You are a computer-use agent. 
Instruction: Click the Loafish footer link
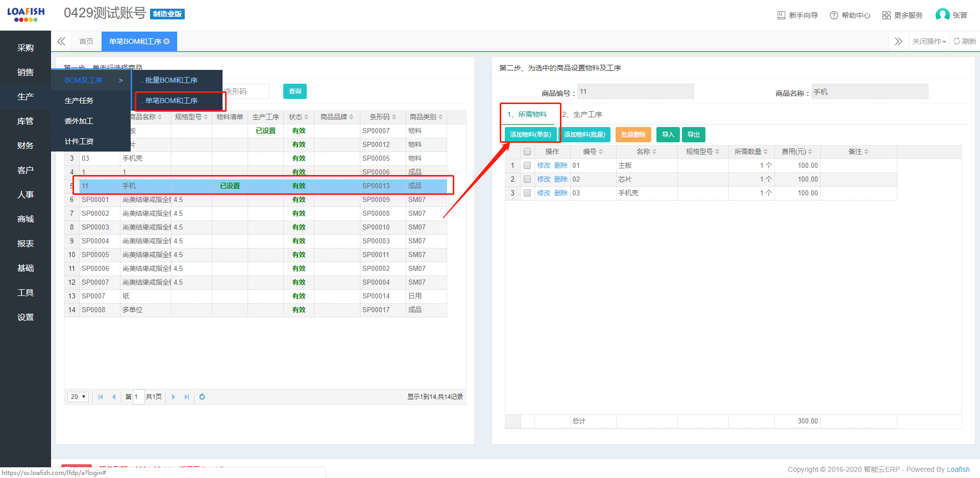[958, 469]
